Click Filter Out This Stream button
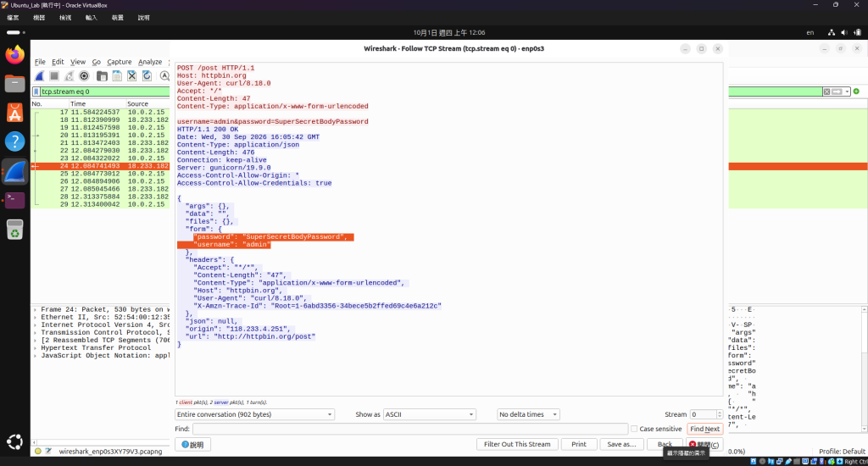 tap(517, 445)
